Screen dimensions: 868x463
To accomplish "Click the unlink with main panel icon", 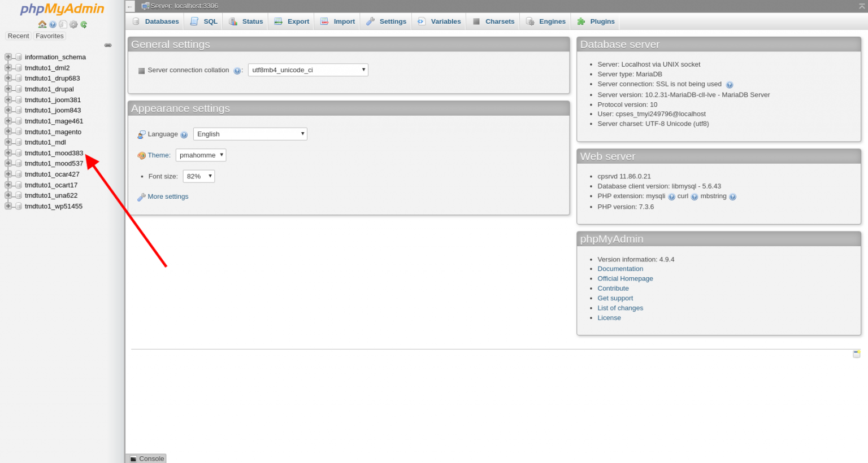I will [x=107, y=46].
